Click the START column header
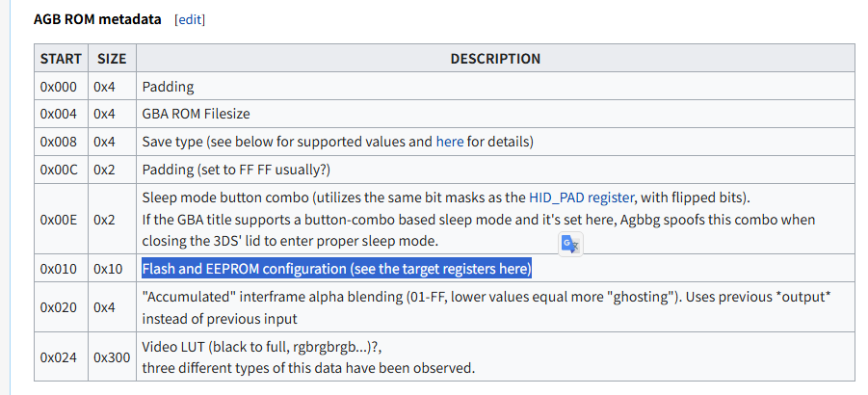Image resolution: width=868 pixels, height=395 pixels. [x=61, y=58]
